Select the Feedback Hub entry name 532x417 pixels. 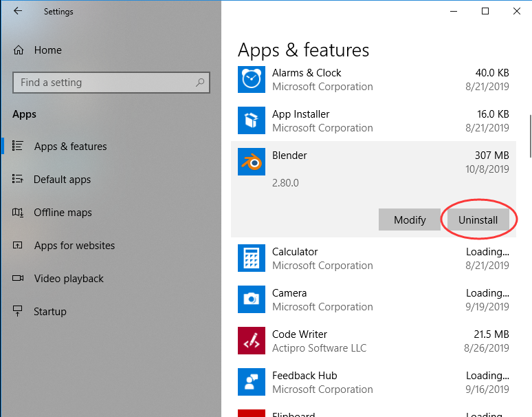click(304, 376)
